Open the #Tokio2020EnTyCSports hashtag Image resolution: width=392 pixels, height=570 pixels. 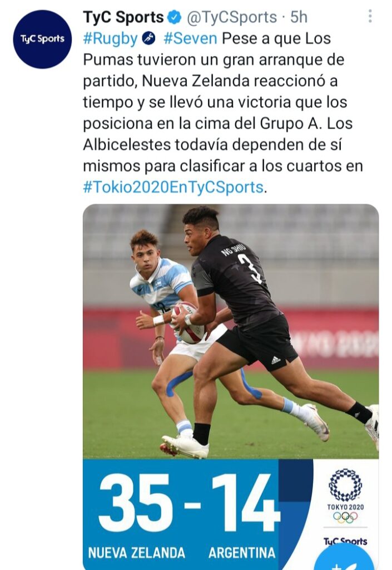click(173, 187)
